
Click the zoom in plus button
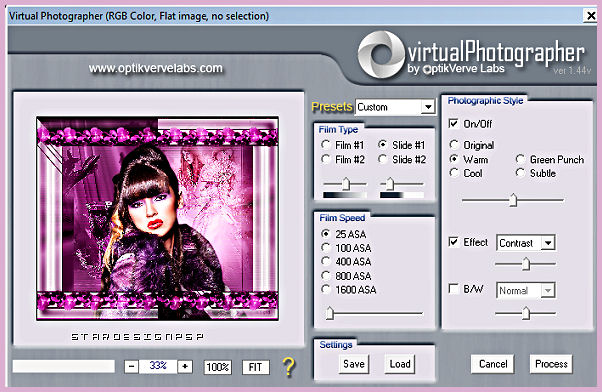(x=185, y=367)
